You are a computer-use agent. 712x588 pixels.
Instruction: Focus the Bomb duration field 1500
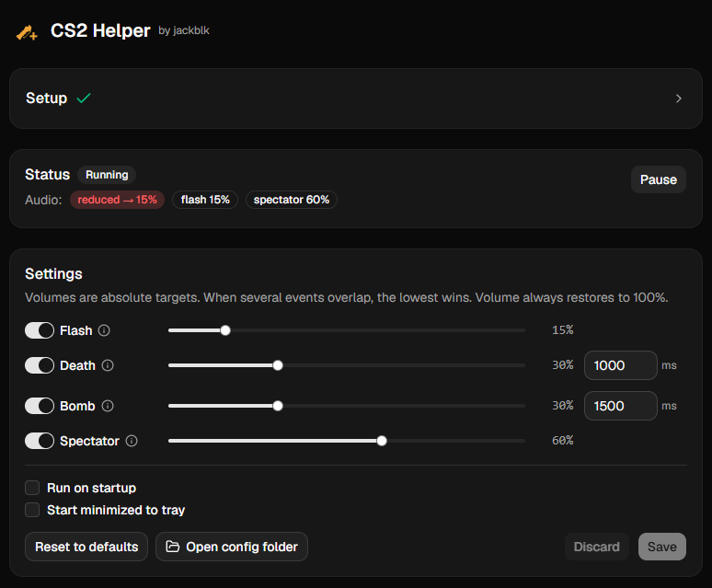[x=620, y=406]
